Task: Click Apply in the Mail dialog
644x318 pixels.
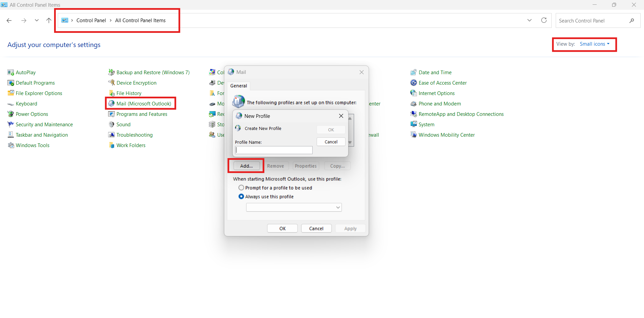Action: pyautogui.click(x=350, y=228)
